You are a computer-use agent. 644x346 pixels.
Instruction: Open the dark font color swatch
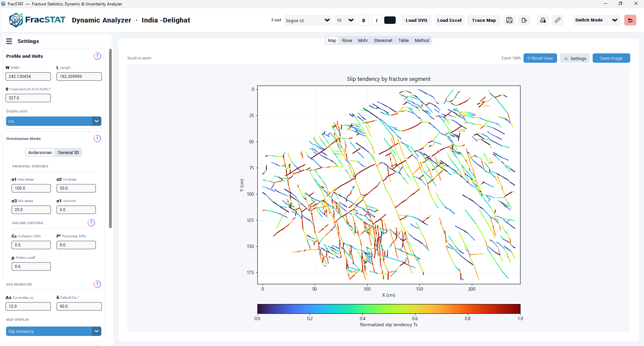pos(390,20)
